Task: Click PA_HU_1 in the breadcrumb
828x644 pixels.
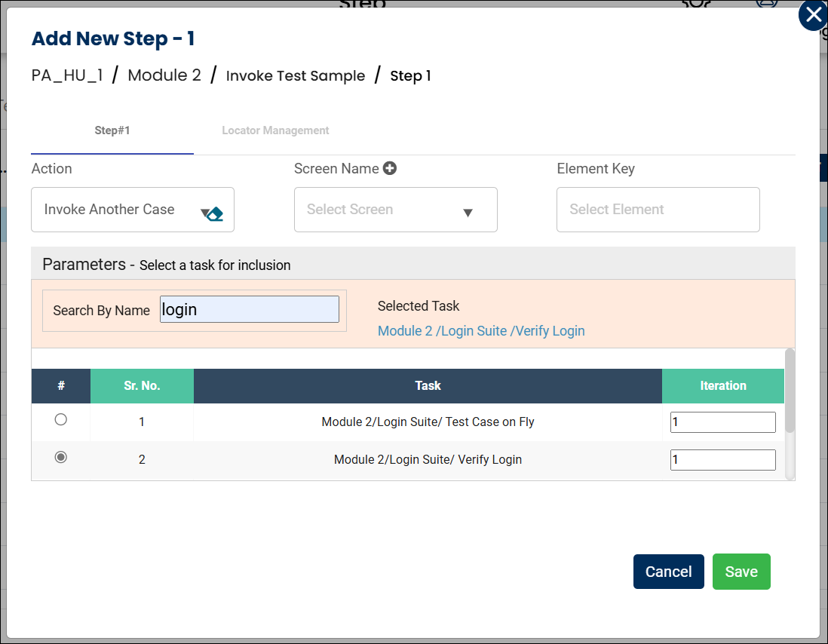Action: point(67,75)
